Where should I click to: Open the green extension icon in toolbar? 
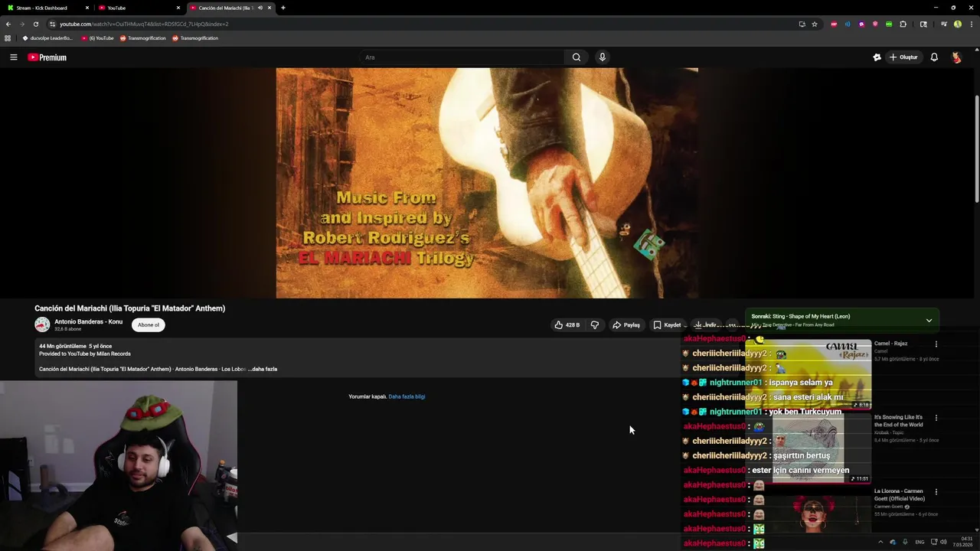pyautogui.click(x=889, y=24)
